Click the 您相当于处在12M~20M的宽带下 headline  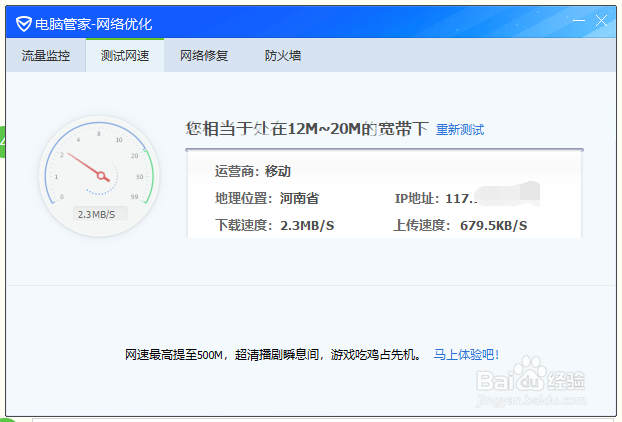[307, 129]
